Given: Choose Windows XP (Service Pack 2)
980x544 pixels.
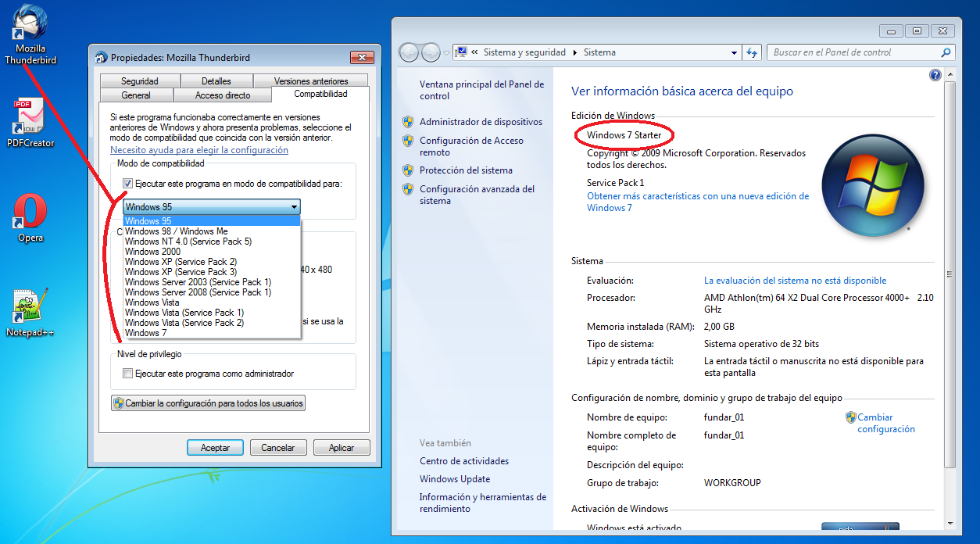Looking at the screenshot, I should [212, 262].
